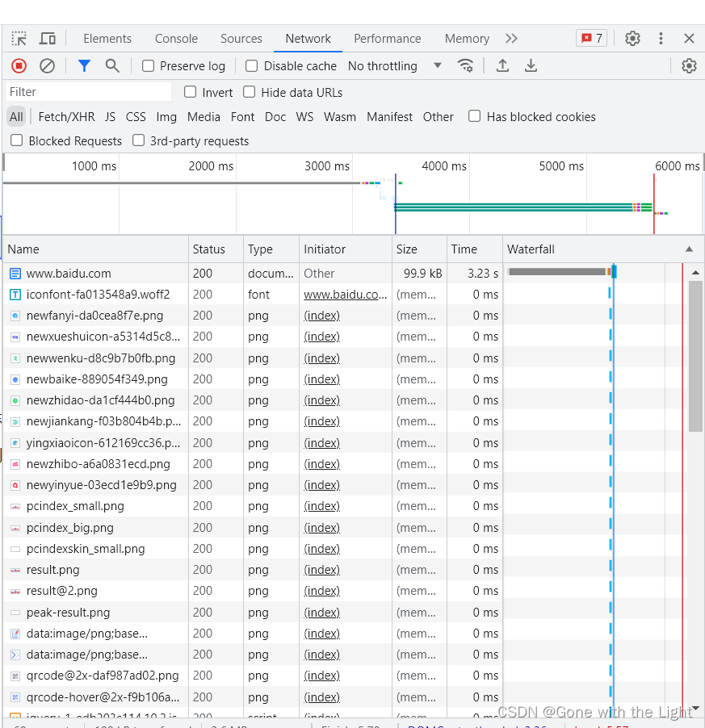Open (index) initiator link for result.png
Screen dimensions: 705x728
point(322,570)
